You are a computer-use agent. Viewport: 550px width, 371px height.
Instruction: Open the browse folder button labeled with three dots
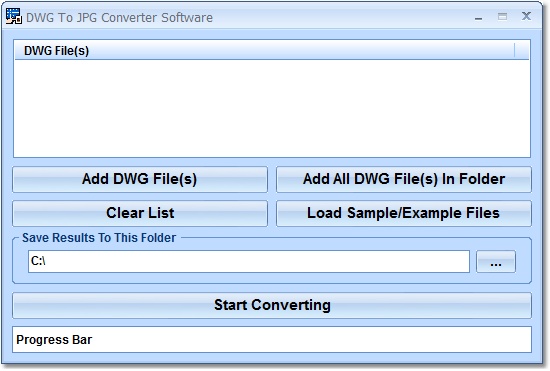(x=496, y=262)
